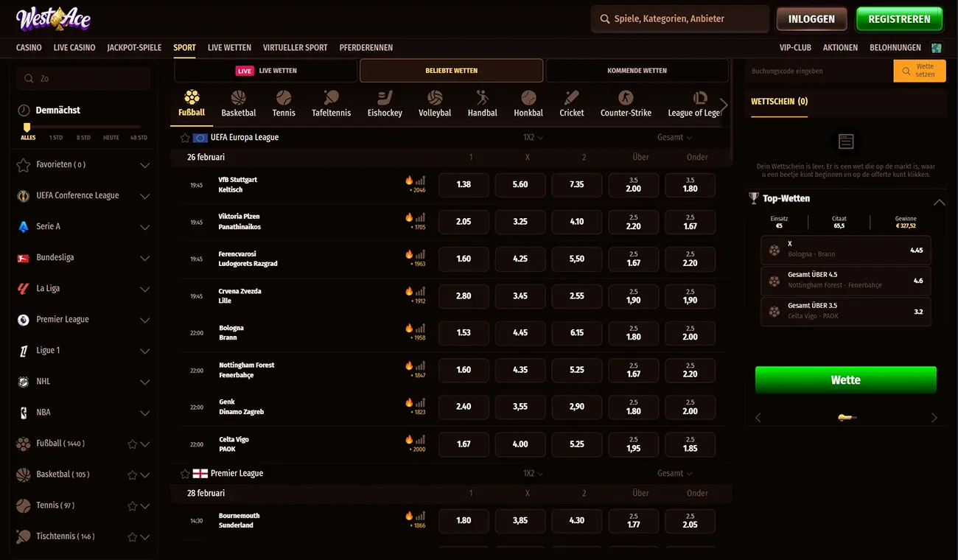Open the VIP-Club link
The height and width of the screenshot is (560, 958).
(795, 48)
